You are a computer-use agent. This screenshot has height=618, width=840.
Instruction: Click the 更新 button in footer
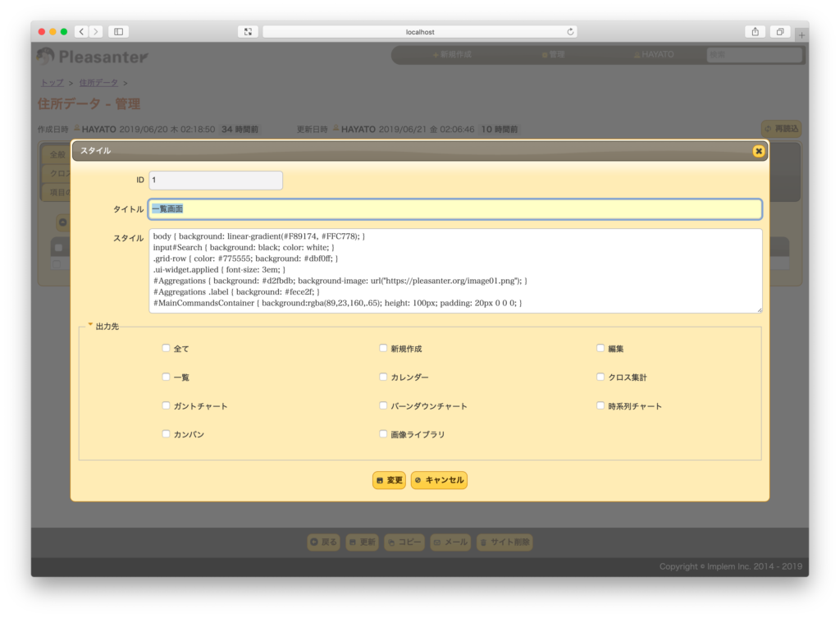(363, 542)
